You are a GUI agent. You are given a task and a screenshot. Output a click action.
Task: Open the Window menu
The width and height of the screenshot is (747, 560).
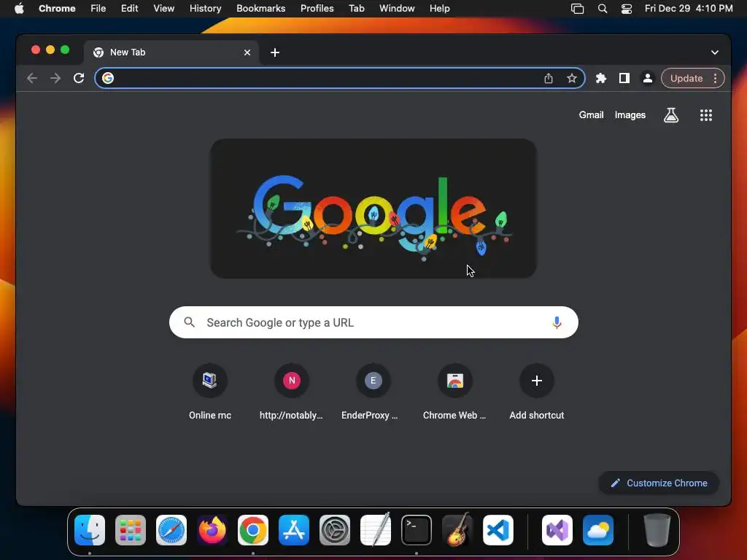coord(397,8)
